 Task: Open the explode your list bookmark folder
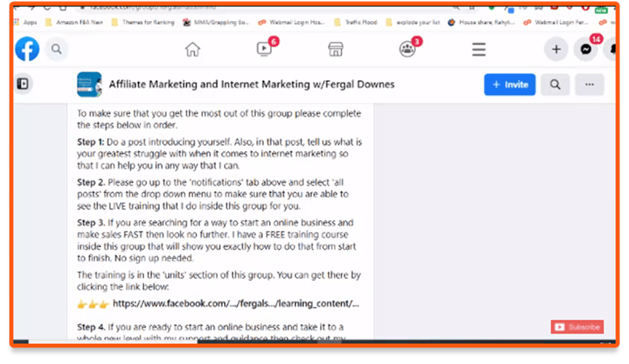click(x=412, y=22)
